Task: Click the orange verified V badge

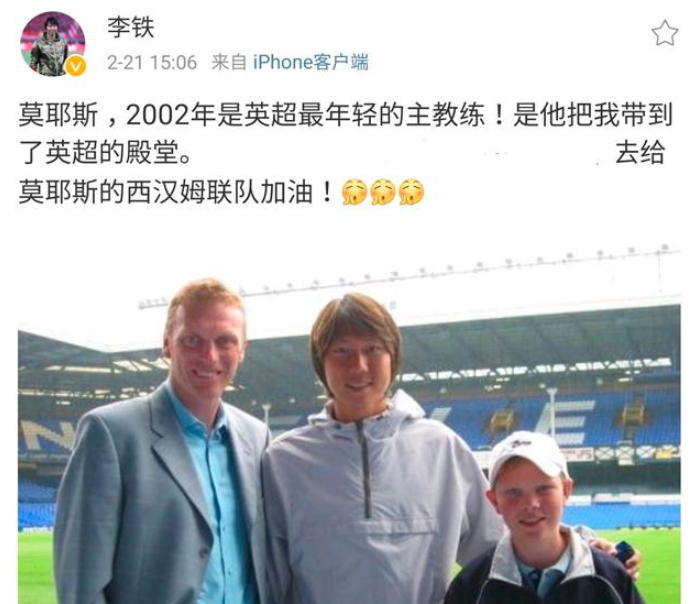Action: (76, 67)
